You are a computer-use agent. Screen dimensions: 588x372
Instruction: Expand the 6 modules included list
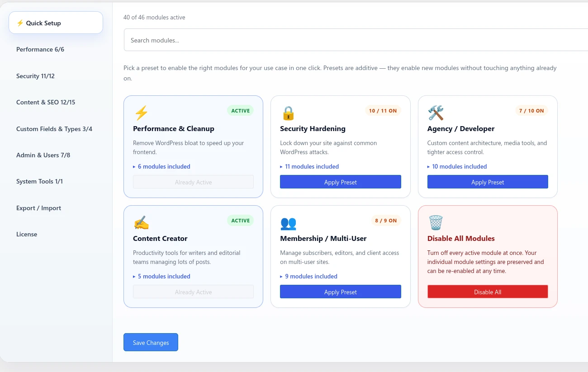point(161,166)
